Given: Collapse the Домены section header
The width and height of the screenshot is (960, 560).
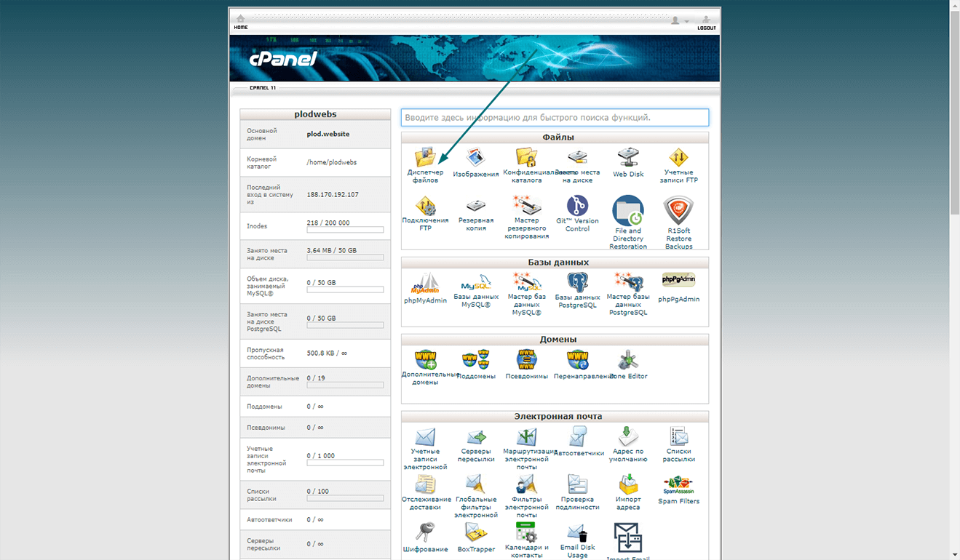Looking at the screenshot, I should coord(555,340).
